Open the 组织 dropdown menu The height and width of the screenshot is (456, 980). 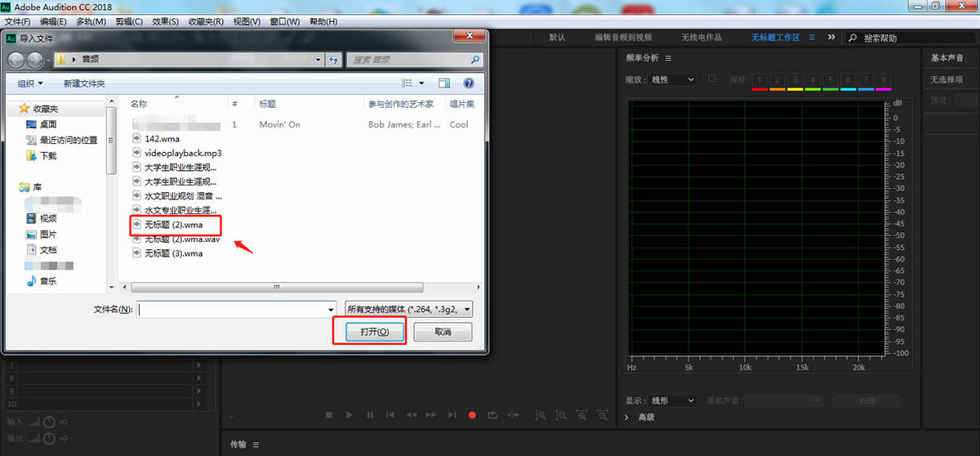point(31,83)
